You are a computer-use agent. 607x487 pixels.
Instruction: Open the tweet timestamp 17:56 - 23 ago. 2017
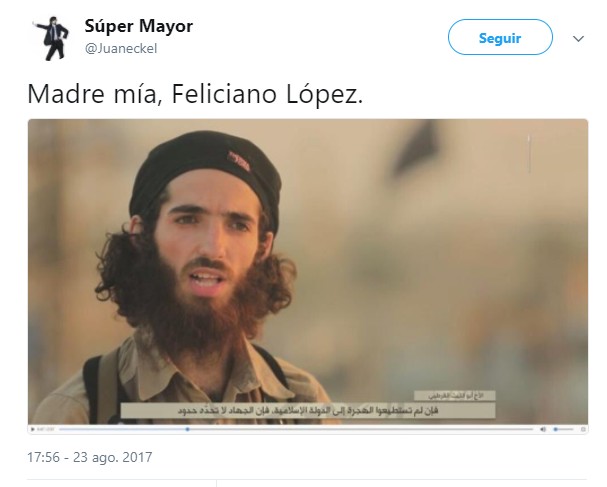coord(90,457)
